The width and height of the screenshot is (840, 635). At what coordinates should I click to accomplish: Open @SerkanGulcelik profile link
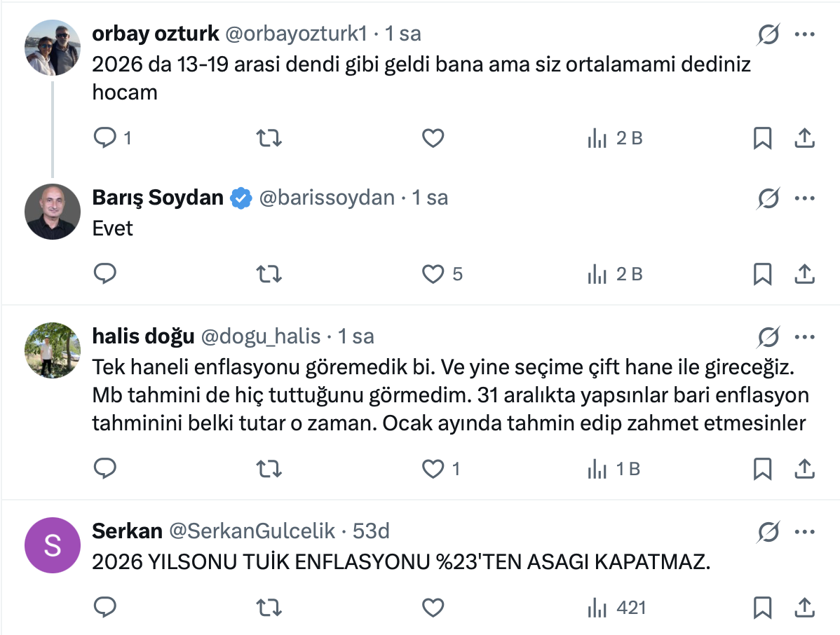252,531
